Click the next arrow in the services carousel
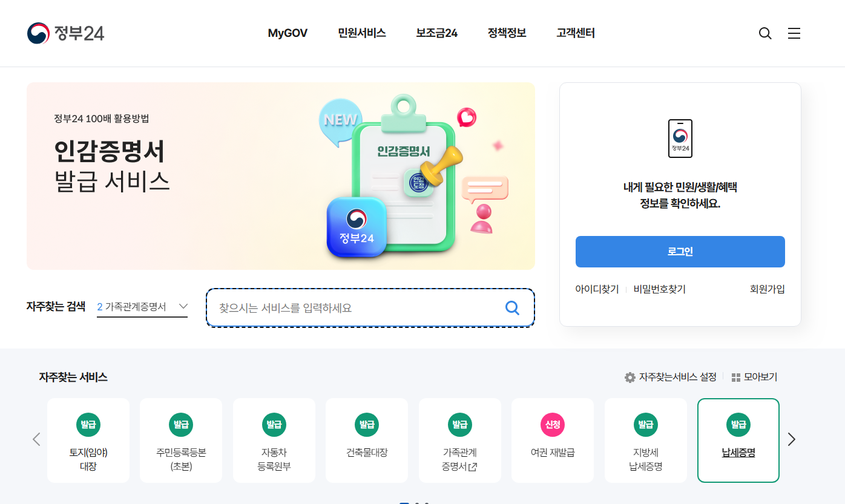 pyautogui.click(x=791, y=439)
